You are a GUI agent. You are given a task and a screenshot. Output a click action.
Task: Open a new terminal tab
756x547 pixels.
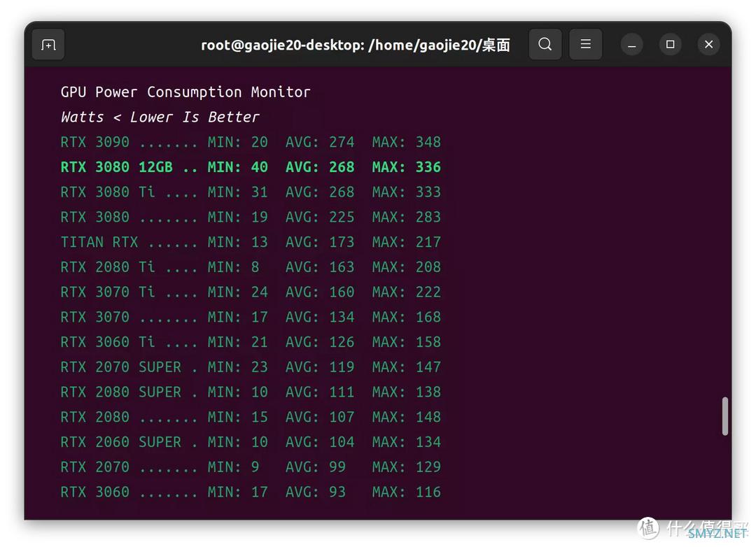[48, 45]
